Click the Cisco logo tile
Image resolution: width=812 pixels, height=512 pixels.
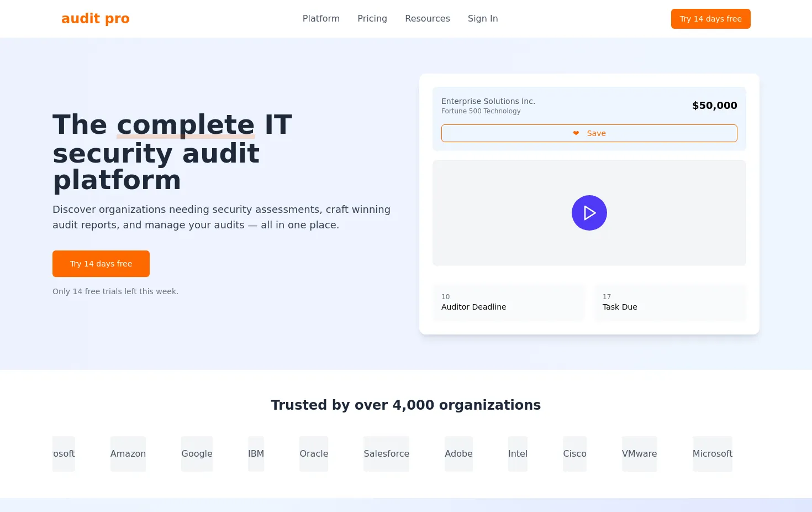click(574, 454)
